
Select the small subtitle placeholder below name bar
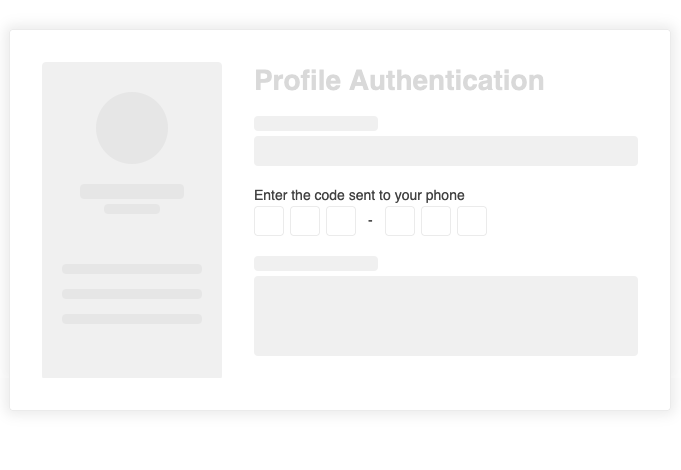click(132, 209)
